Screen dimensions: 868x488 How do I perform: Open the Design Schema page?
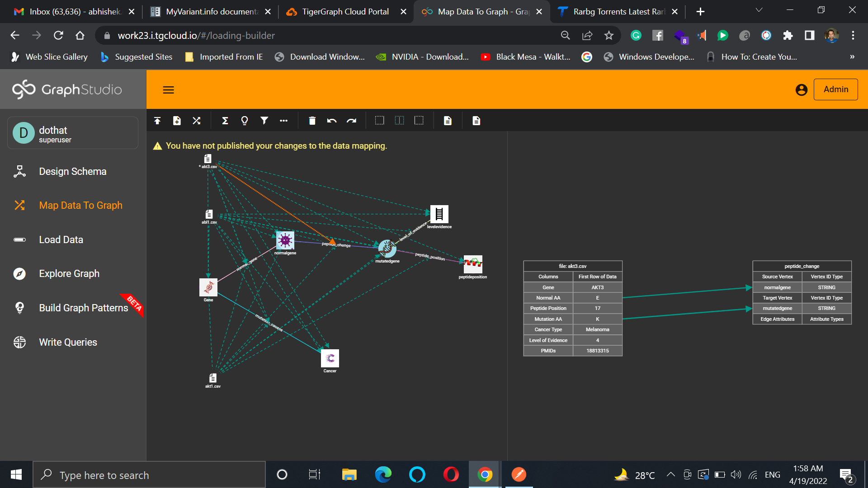point(72,172)
